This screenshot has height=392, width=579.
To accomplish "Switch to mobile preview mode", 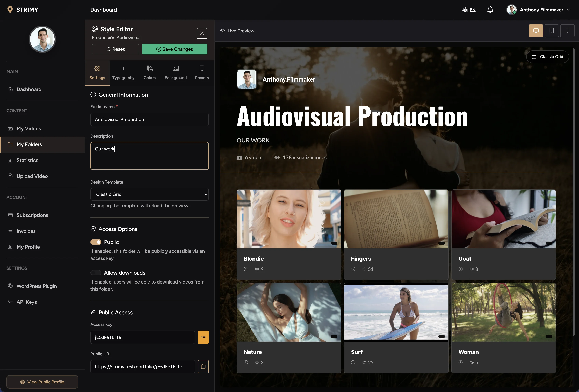I will [x=568, y=30].
